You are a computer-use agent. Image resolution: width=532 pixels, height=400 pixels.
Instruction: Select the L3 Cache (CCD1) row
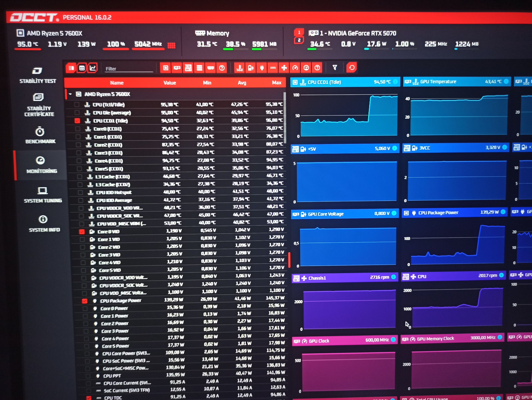pos(177,176)
